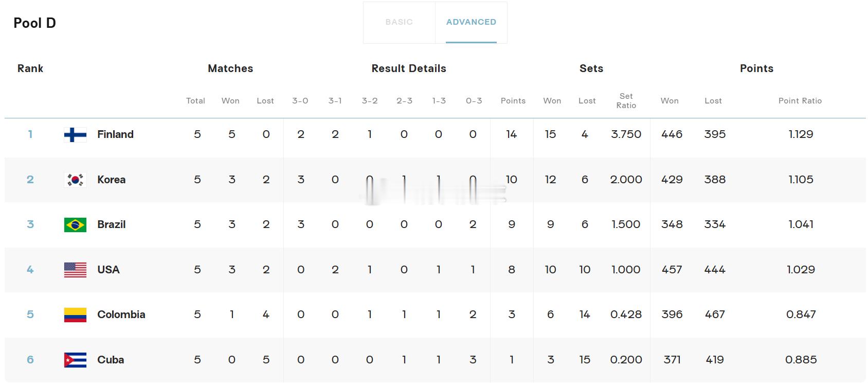Image resolution: width=868 pixels, height=384 pixels.
Task: Click the Brazil flag icon
Action: (x=75, y=225)
